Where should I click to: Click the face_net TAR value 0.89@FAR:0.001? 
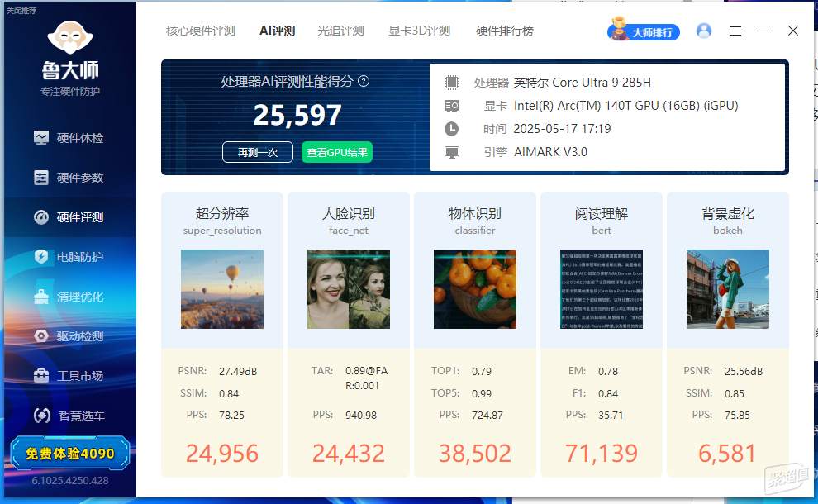point(366,378)
